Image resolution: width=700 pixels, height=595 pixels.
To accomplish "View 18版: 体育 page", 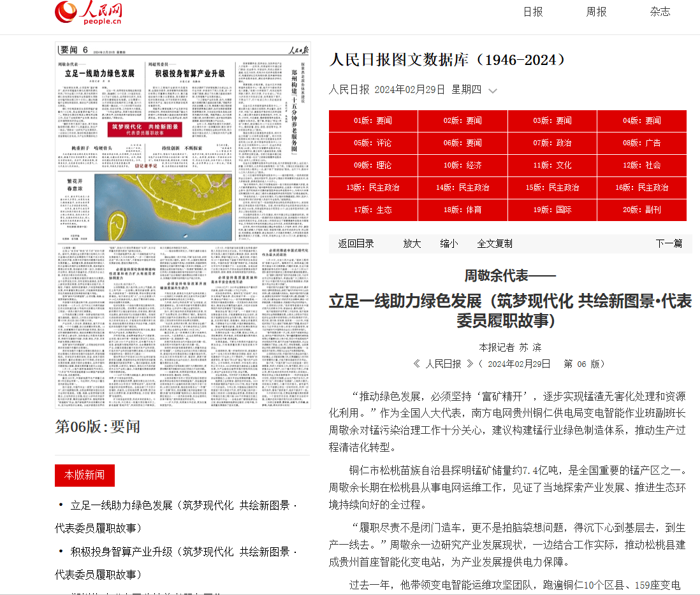I will (x=463, y=210).
